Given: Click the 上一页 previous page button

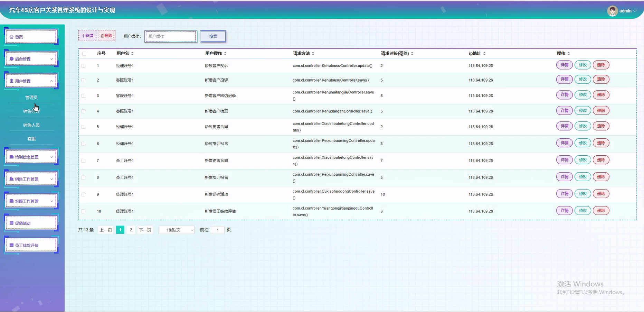Looking at the screenshot, I should point(106,230).
